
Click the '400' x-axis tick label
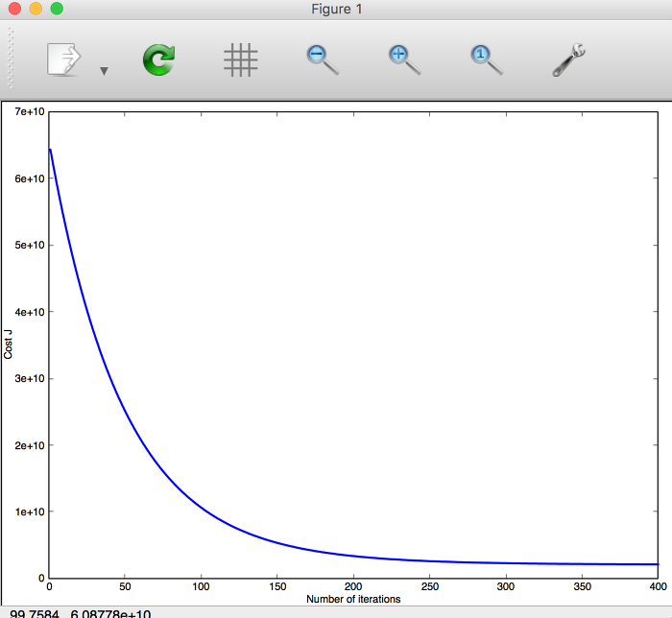click(x=658, y=586)
